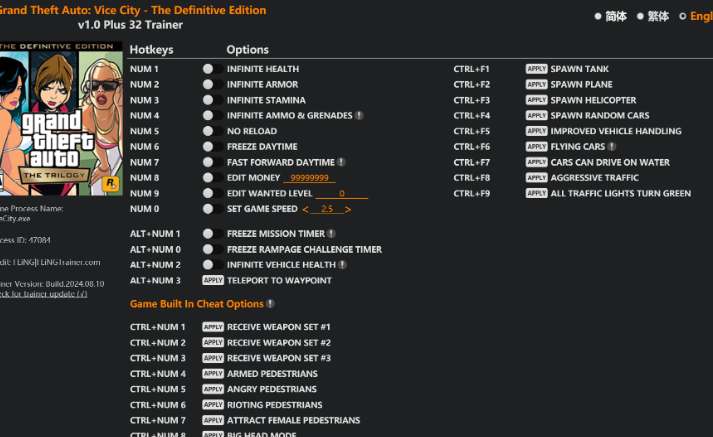Screen dimensions: 713x437
Task: Click info icon beside Game Built In Cheat Options
Action: pyautogui.click(x=271, y=304)
